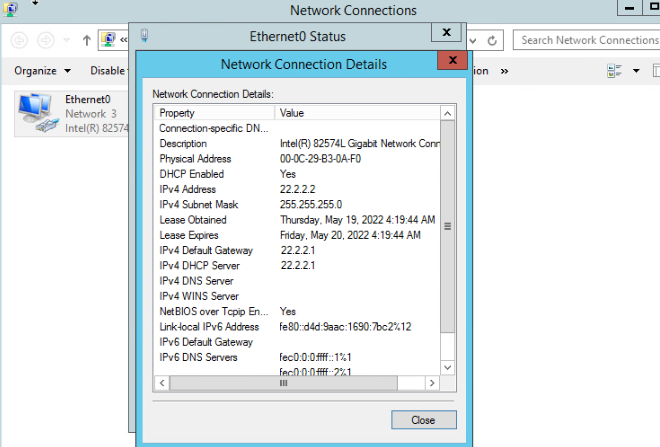
Task: Click the network folder address bar icon
Action: click(108, 40)
